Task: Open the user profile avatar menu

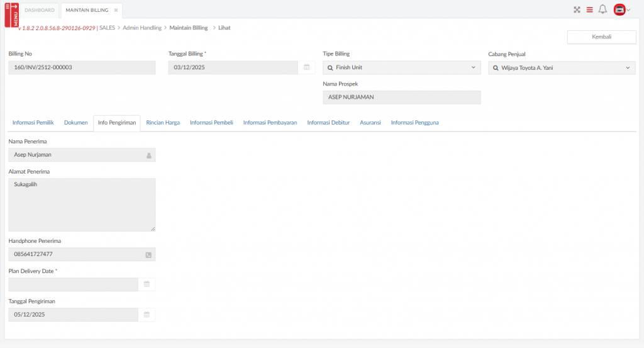Action: [620, 9]
